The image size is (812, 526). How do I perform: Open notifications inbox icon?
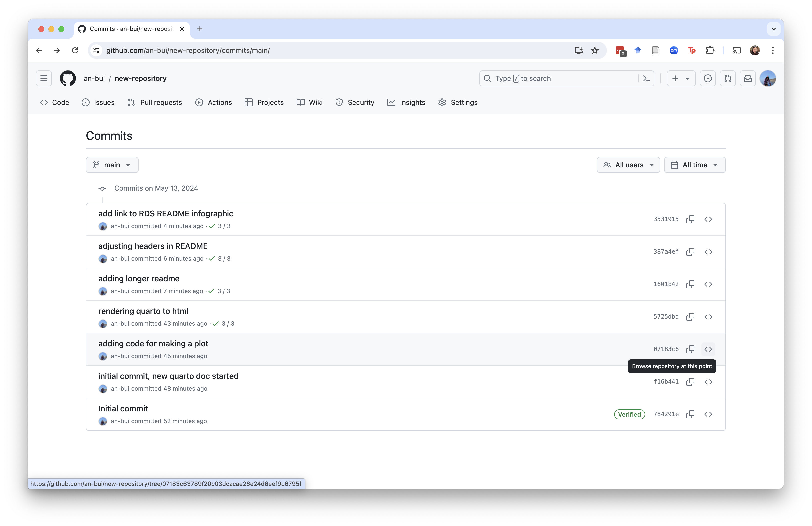[747, 78]
